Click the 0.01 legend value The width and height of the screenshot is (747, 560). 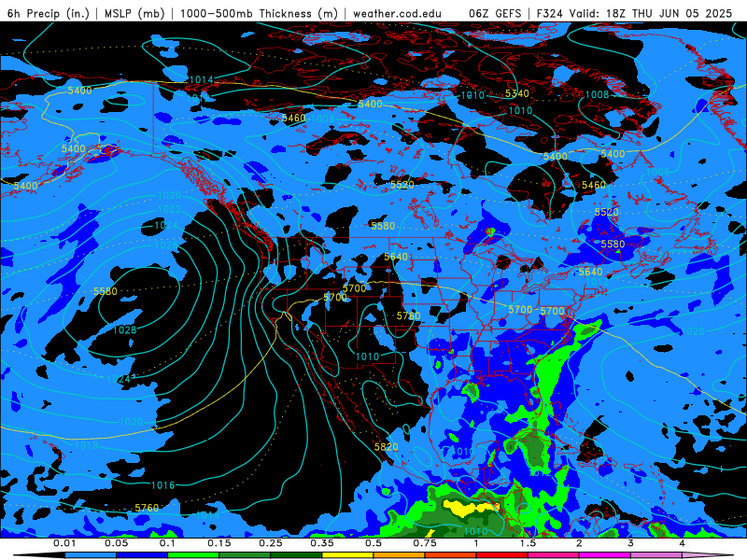tap(64, 543)
